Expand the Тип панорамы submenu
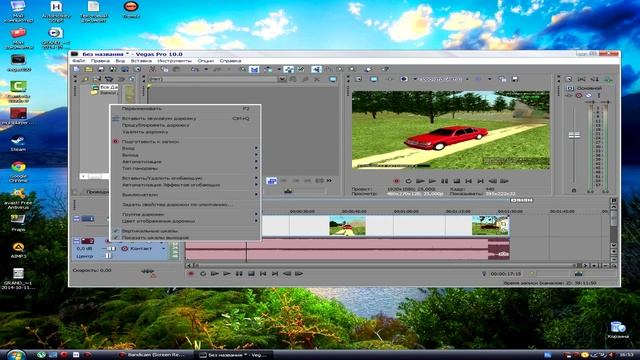 185,168
